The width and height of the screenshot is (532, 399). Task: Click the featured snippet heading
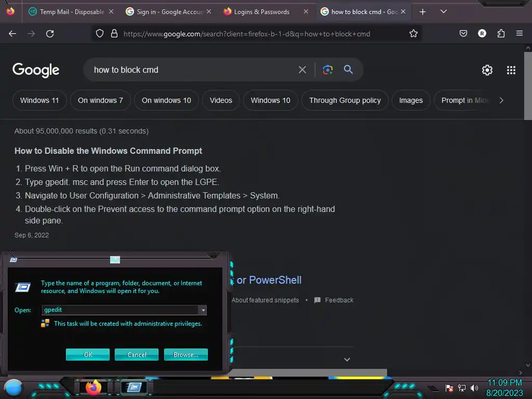tap(108, 151)
